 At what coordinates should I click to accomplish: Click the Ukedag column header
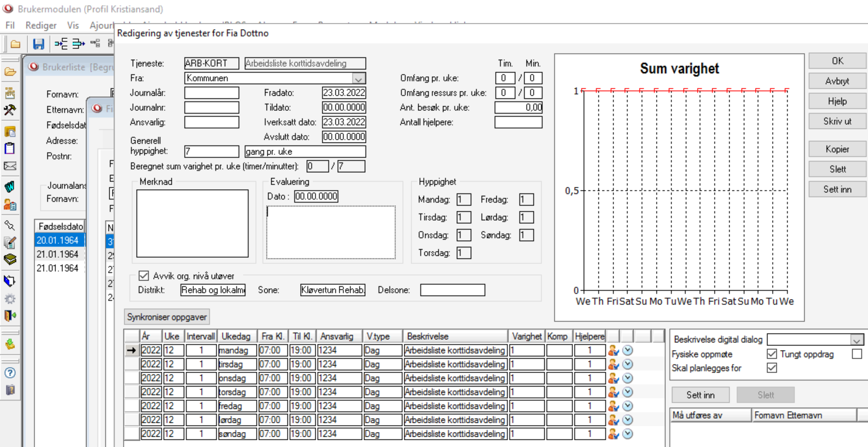pyautogui.click(x=237, y=336)
